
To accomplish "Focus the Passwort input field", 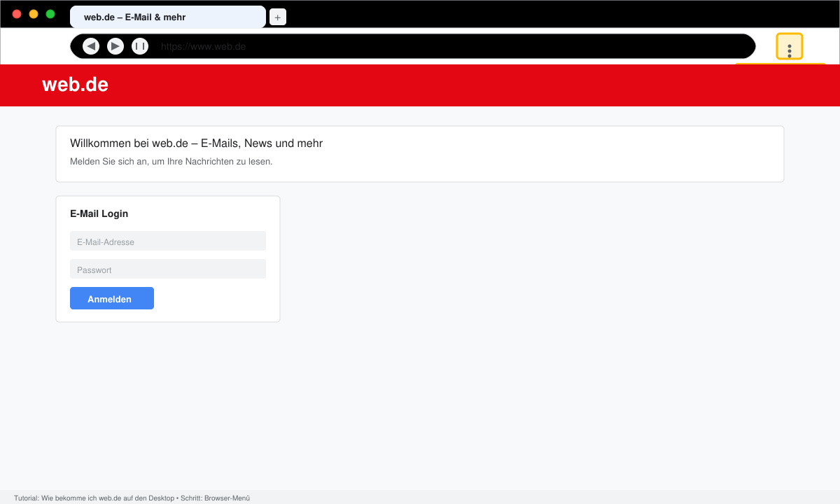I will point(168,269).
